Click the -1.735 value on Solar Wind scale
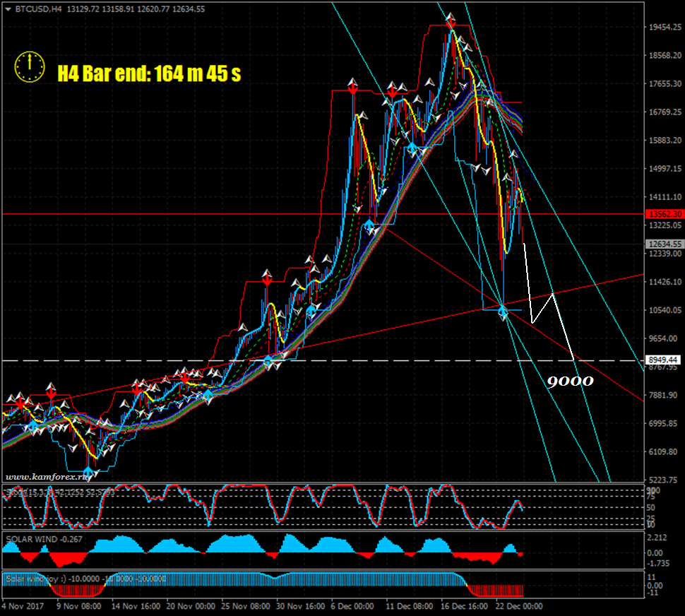This screenshot has height=616, width=685. pos(658,564)
